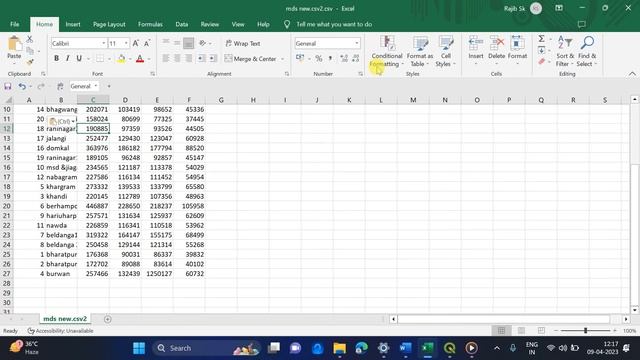This screenshot has height=360, width=640.
Task: Toggle Wrap Text
Action: [x=243, y=43]
